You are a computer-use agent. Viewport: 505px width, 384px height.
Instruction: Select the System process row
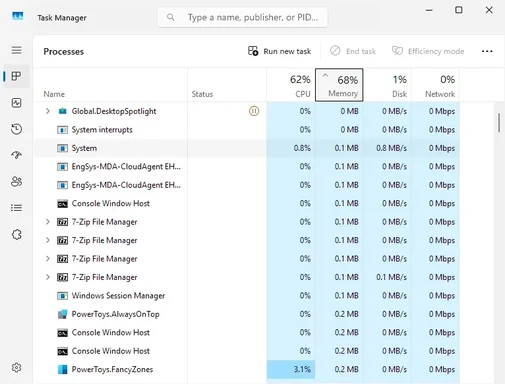[x=247, y=148]
